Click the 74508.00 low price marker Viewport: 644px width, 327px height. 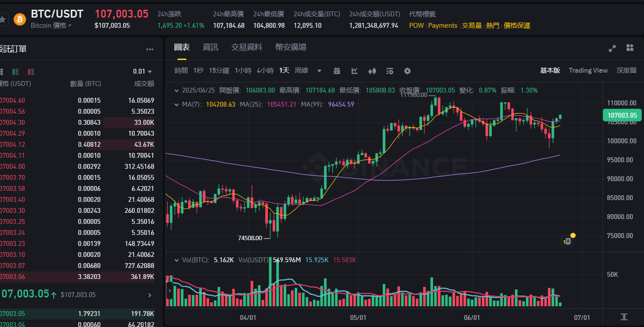250,238
